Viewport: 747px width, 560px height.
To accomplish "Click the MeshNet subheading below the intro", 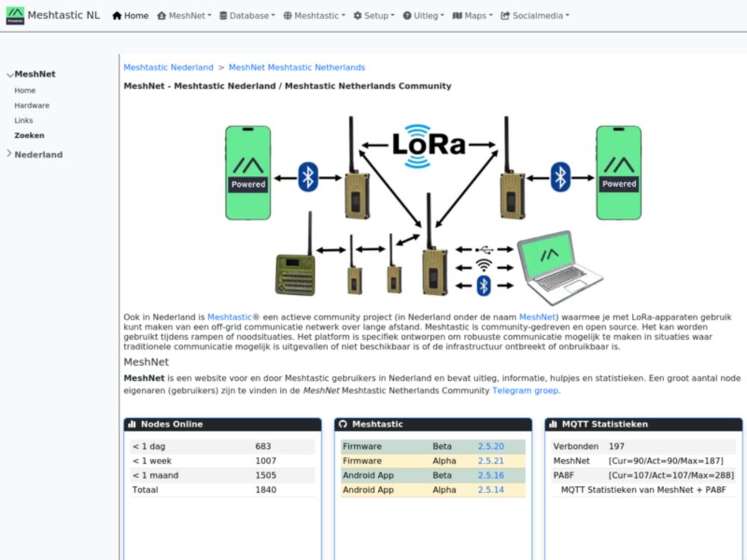I will pyautogui.click(x=146, y=362).
